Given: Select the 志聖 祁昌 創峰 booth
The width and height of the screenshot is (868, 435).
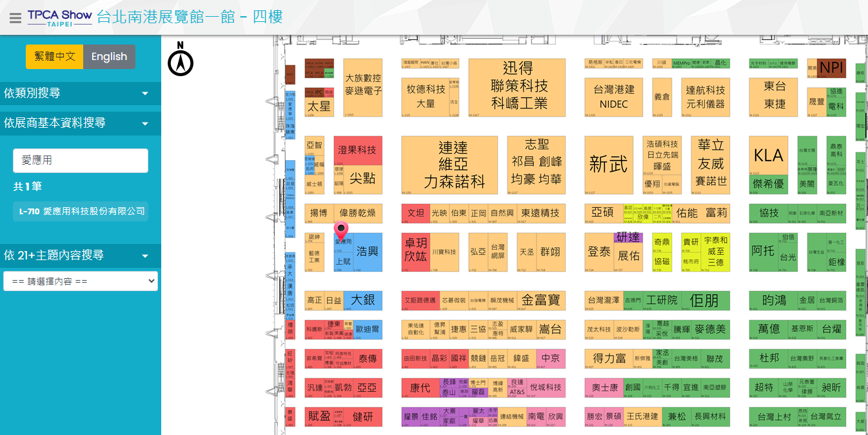Looking at the screenshot, I should tap(537, 165).
